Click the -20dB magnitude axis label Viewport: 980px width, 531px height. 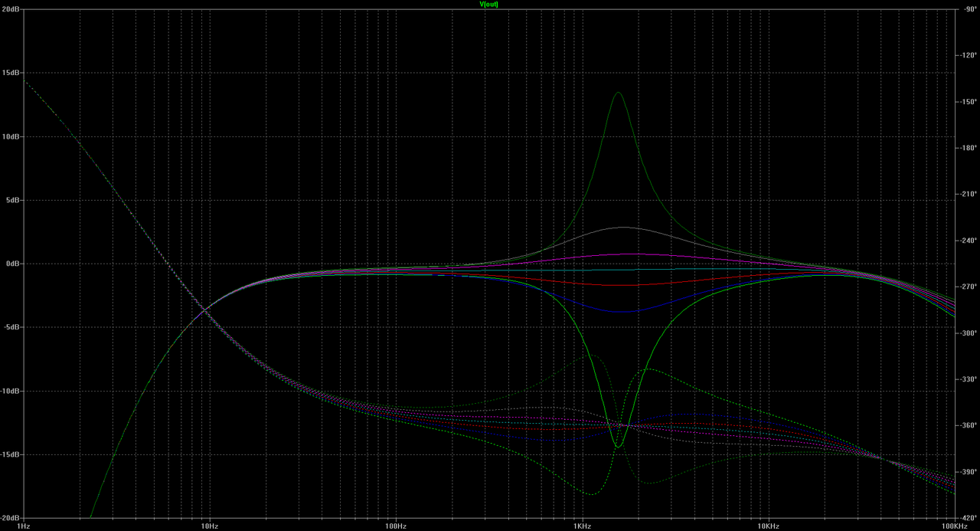[10, 518]
